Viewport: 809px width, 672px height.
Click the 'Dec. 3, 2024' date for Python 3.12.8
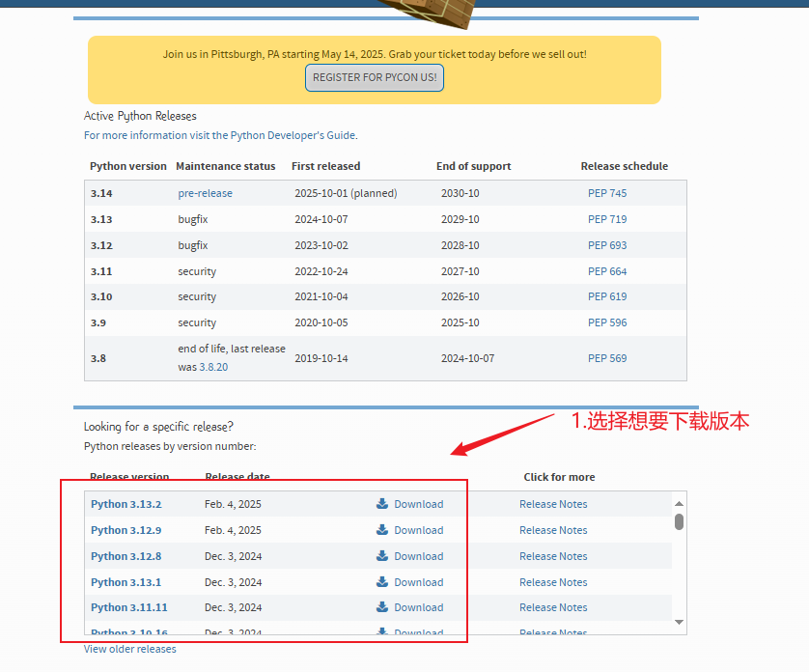pyautogui.click(x=233, y=556)
